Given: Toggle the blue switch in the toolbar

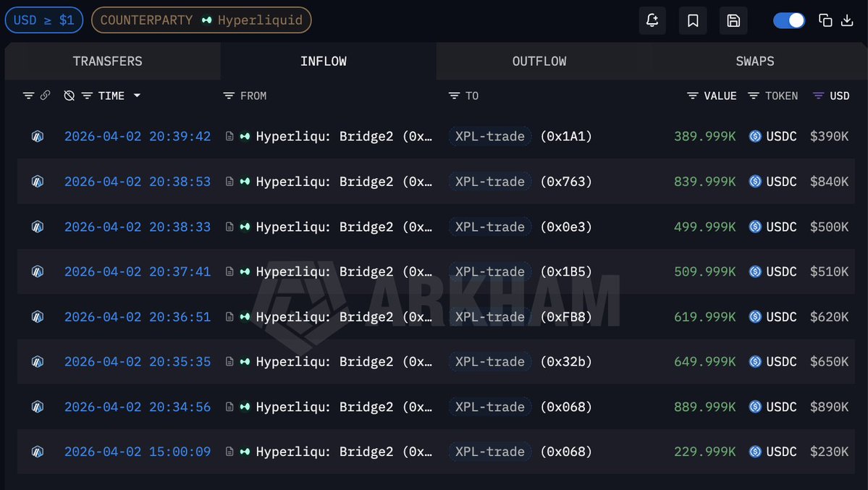Looking at the screenshot, I should (789, 20).
